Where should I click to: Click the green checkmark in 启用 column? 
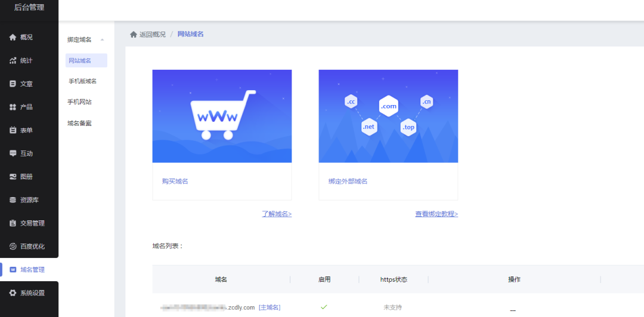324,307
